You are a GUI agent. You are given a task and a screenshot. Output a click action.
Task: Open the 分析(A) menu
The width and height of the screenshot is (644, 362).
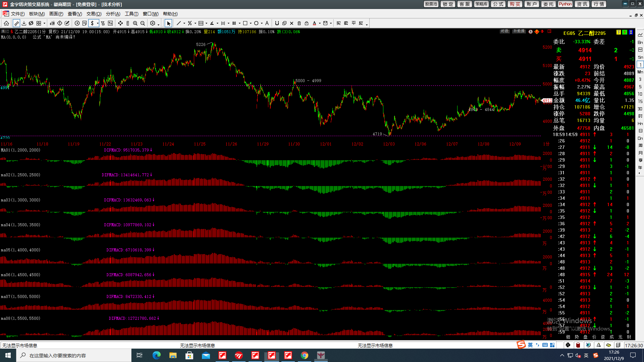point(113,14)
